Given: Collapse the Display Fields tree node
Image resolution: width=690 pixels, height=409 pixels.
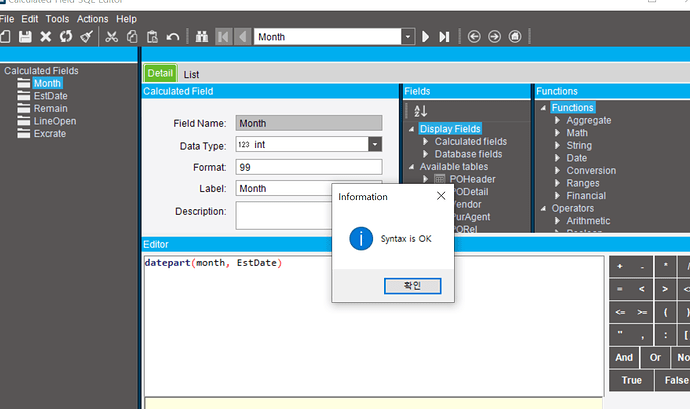Looking at the screenshot, I should click(411, 129).
